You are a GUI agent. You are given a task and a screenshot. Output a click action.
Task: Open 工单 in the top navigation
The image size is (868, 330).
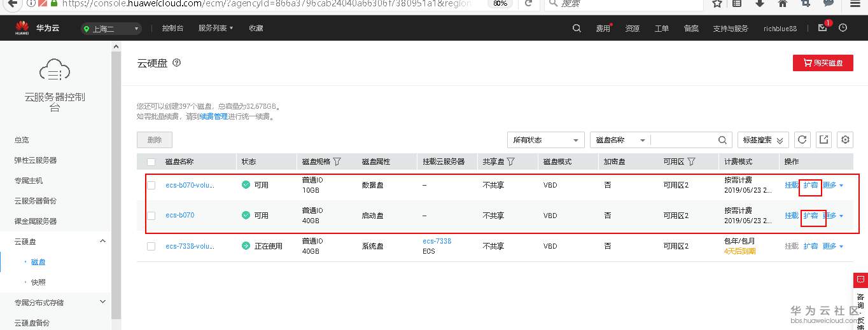pyautogui.click(x=662, y=29)
